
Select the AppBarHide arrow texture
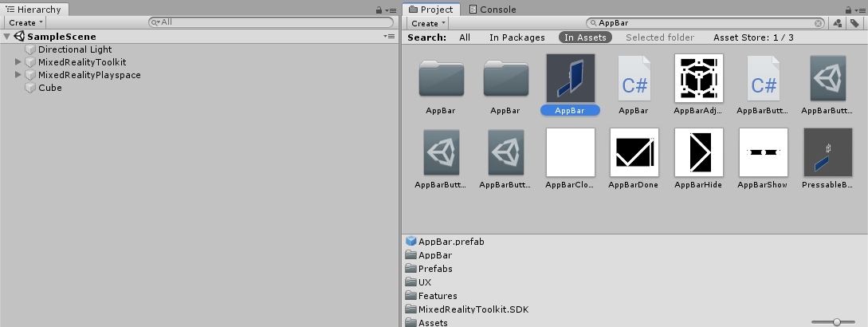(698, 152)
